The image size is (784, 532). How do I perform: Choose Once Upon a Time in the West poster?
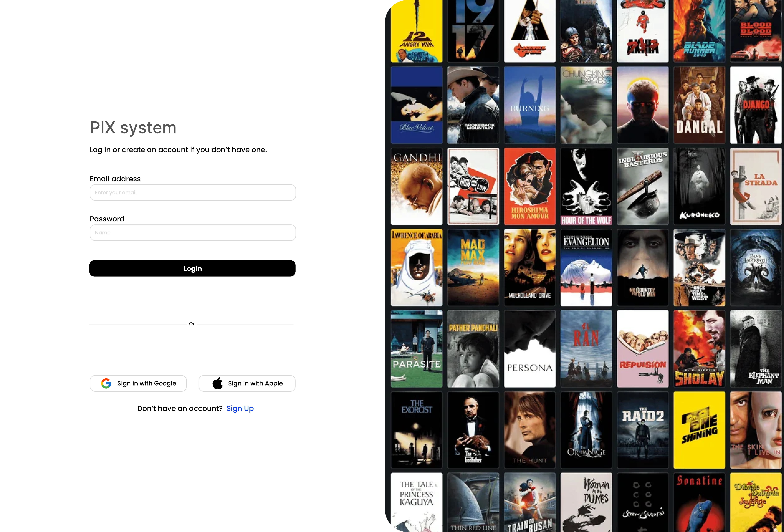699,268
